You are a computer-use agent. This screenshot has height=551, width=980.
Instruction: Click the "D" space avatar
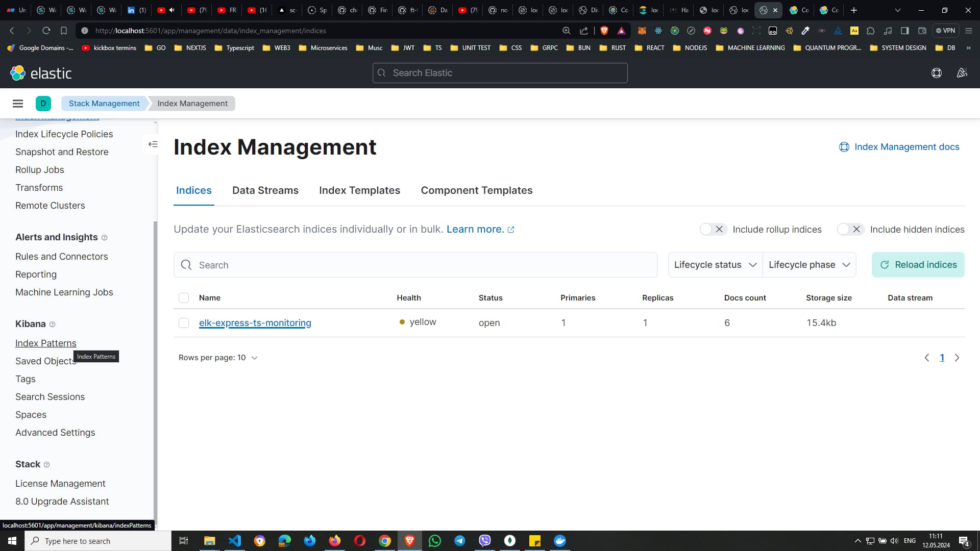click(43, 103)
